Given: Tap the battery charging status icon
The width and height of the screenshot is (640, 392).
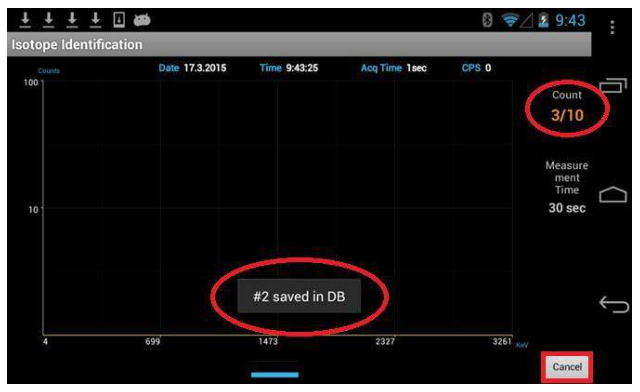Looking at the screenshot, I should tap(543, 20).
